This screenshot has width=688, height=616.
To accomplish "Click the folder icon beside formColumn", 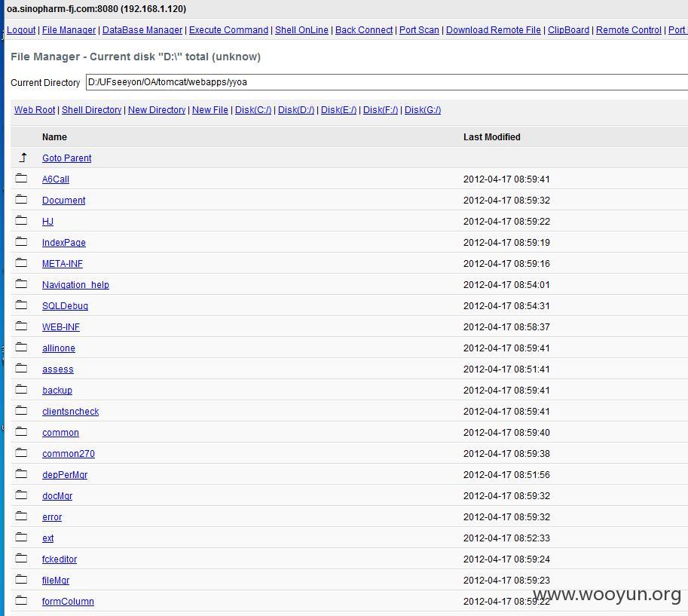I will tap(21, 600).
